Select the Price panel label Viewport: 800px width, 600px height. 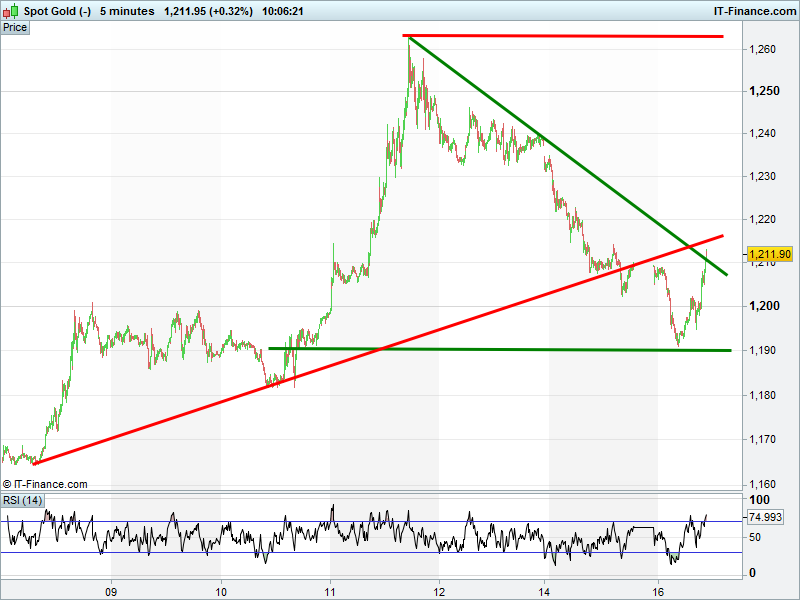point(15,27)
